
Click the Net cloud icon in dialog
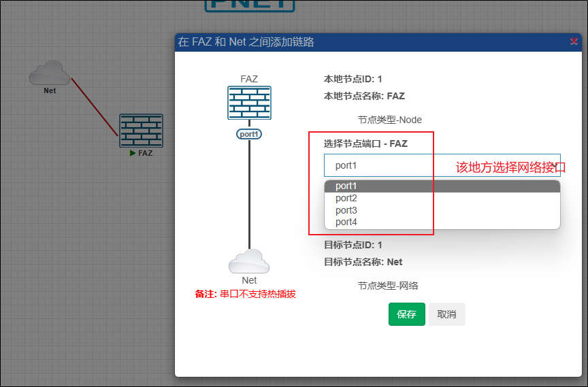(x=249, y=261)
